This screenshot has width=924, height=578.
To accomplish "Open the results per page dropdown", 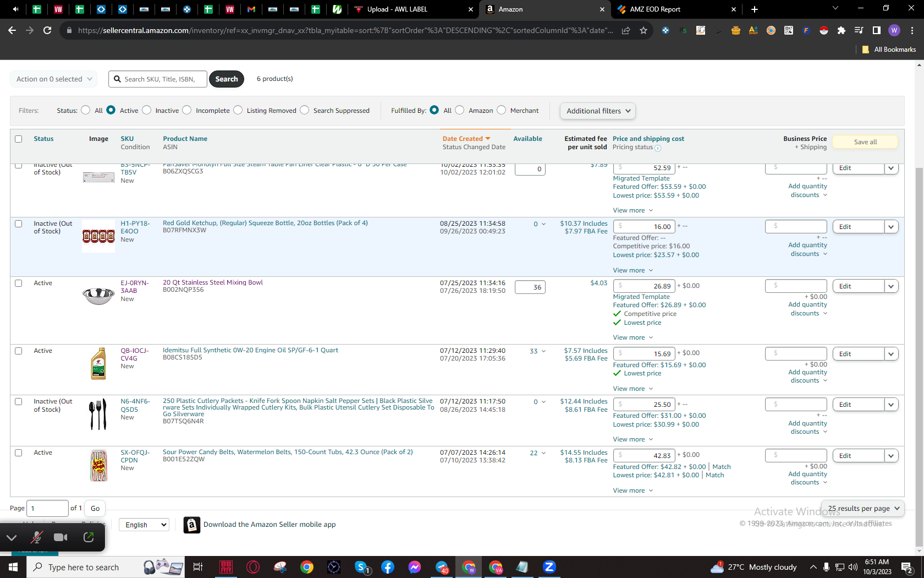I will point(862,509).
